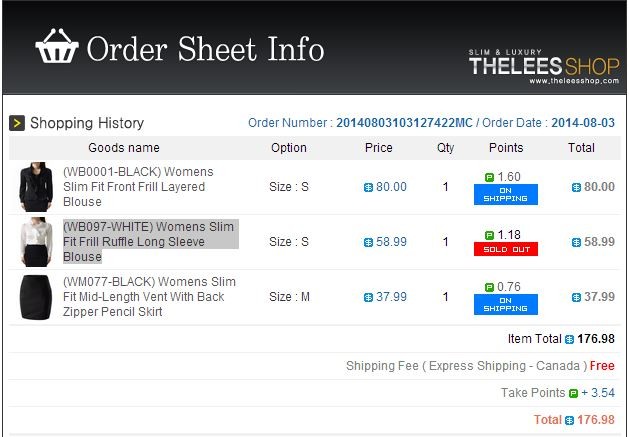
Task: Click the currency icon beside price 80.00
Action: [368, 187]
